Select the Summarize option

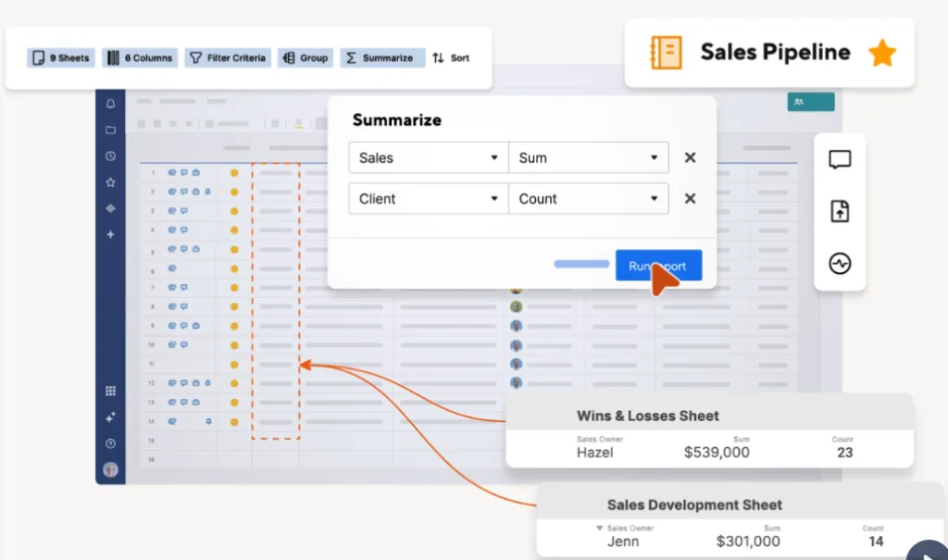(382, 58)
